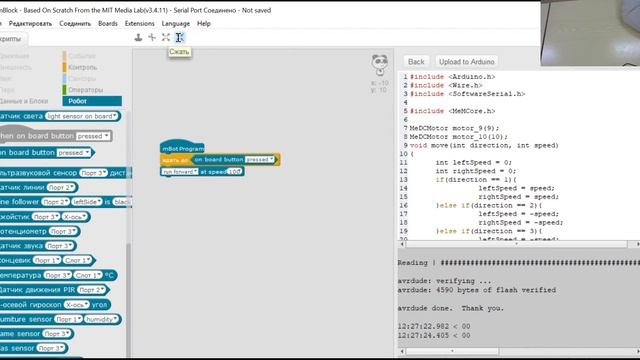Open Слот 1 dropdown on температура block
640x360 pixels.
tap(88, 276)
